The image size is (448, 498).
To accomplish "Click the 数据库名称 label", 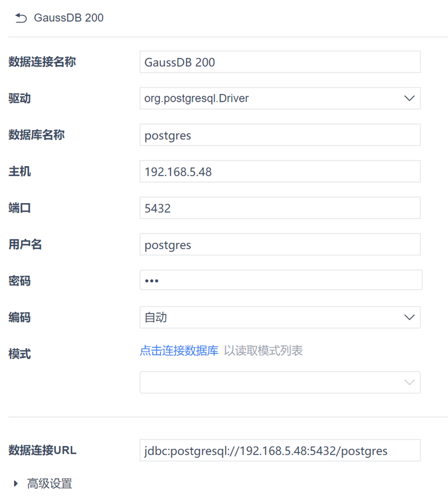I will (36, 135).
